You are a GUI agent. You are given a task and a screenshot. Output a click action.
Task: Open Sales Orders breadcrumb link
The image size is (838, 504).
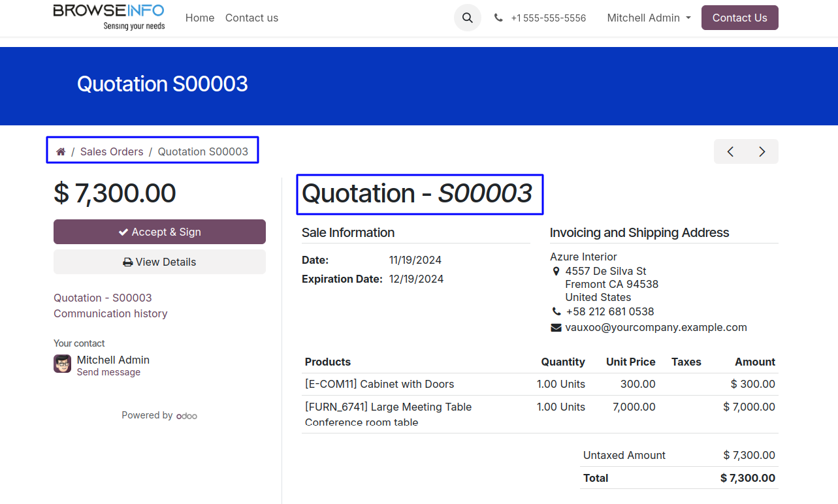pos(112,151)
